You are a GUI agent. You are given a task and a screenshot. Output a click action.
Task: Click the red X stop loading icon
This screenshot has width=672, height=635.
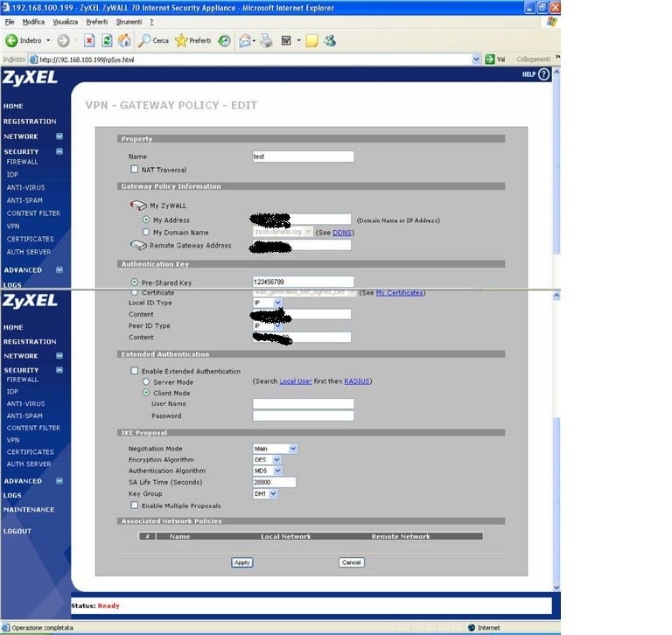[89, 41]
